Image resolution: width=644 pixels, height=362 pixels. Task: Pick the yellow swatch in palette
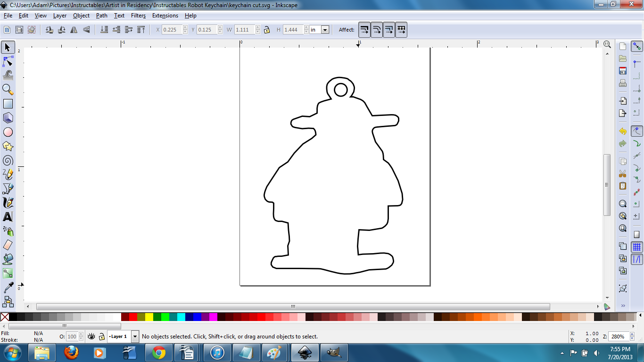pyautogui.click(x=149, y=317)
